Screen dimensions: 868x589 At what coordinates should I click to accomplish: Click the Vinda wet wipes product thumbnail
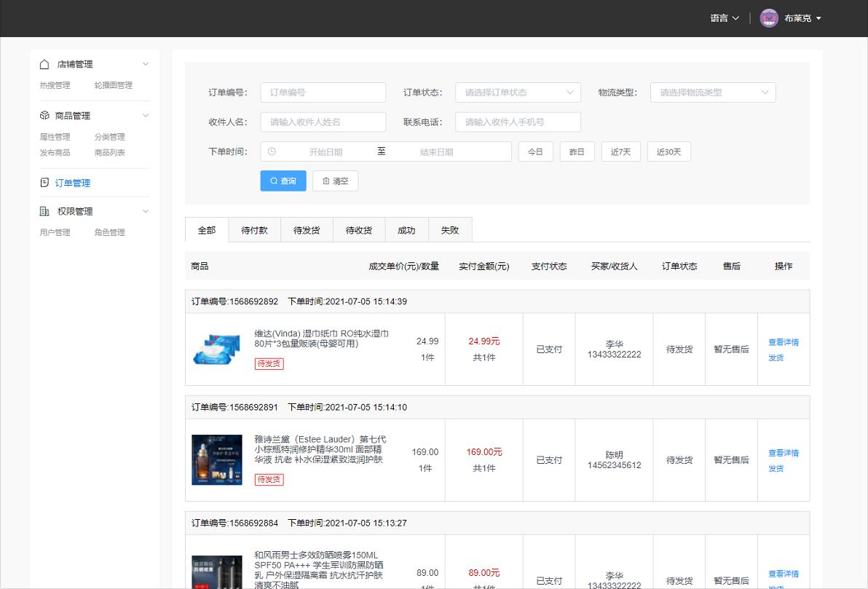pos(216,349)
